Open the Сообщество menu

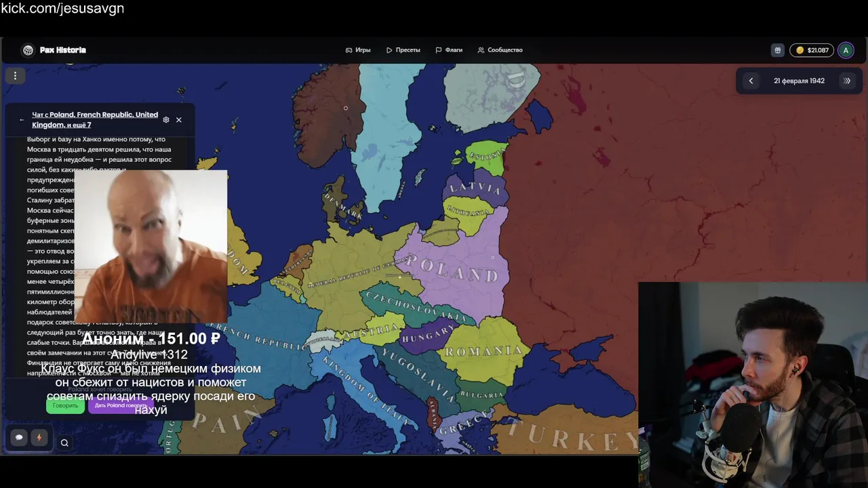pos(500,50)
